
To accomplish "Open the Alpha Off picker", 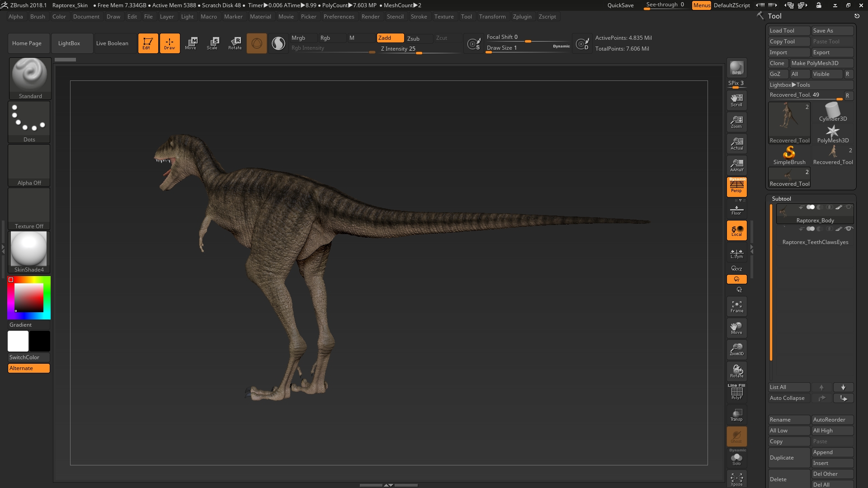I will point(29,165).
